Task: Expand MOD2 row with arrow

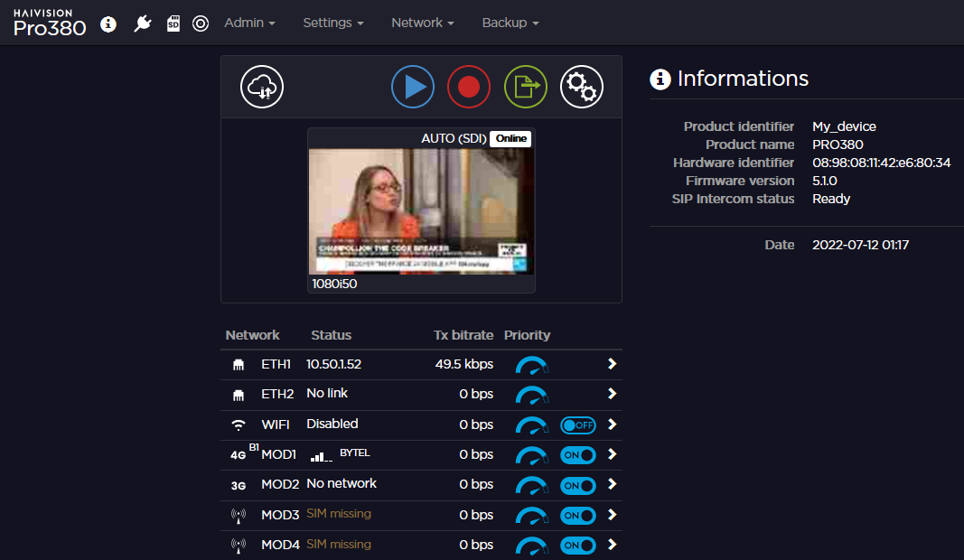Action: pos(612,485)
